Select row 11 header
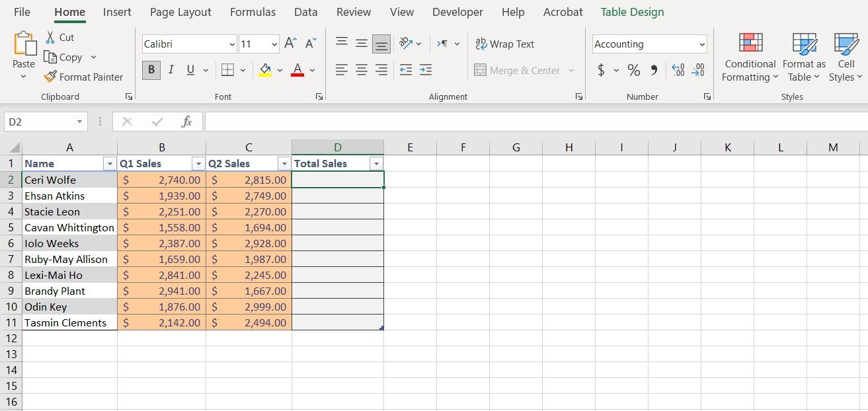 click(11, 322)
